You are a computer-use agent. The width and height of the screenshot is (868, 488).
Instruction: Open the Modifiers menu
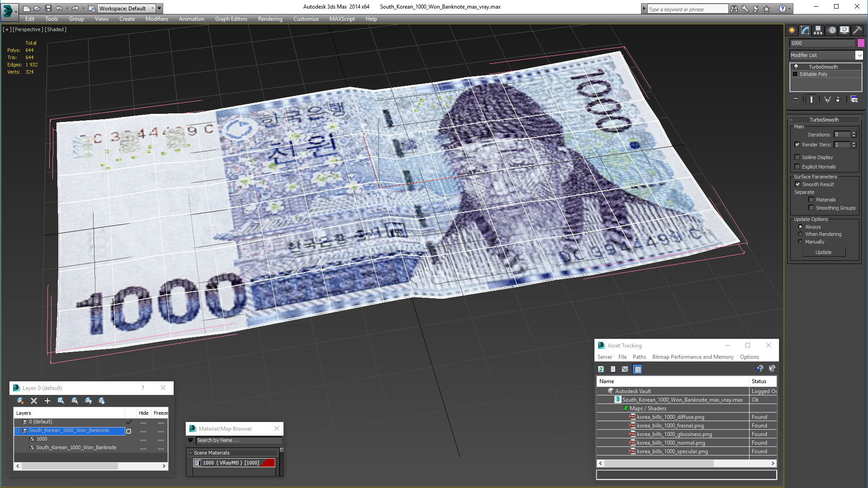(156, 19)
